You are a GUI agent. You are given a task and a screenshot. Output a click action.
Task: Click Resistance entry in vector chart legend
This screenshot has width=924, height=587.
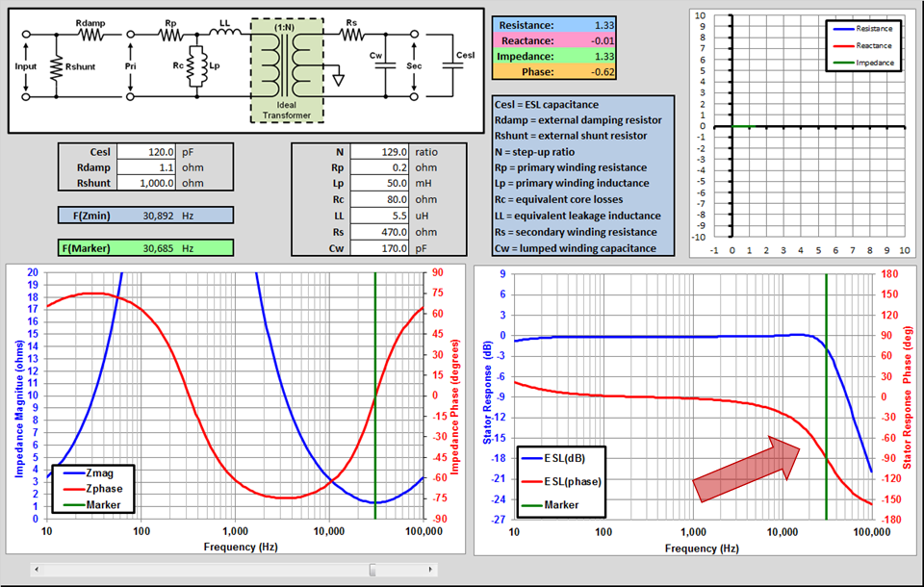863,28
